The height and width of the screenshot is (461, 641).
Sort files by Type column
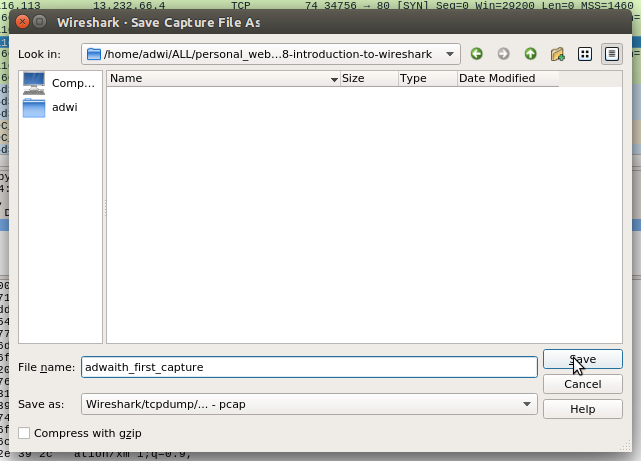click(428, 78)
